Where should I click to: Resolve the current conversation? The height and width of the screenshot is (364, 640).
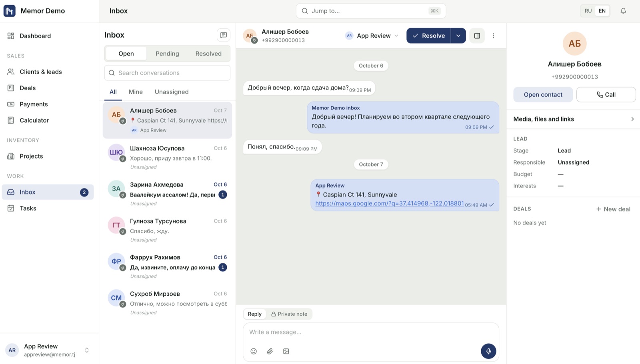pyautogui.click(x=429, y=36)
